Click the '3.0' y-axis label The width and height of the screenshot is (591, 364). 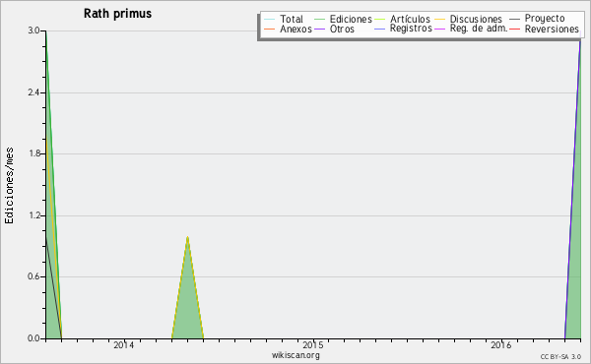point(33,30)
